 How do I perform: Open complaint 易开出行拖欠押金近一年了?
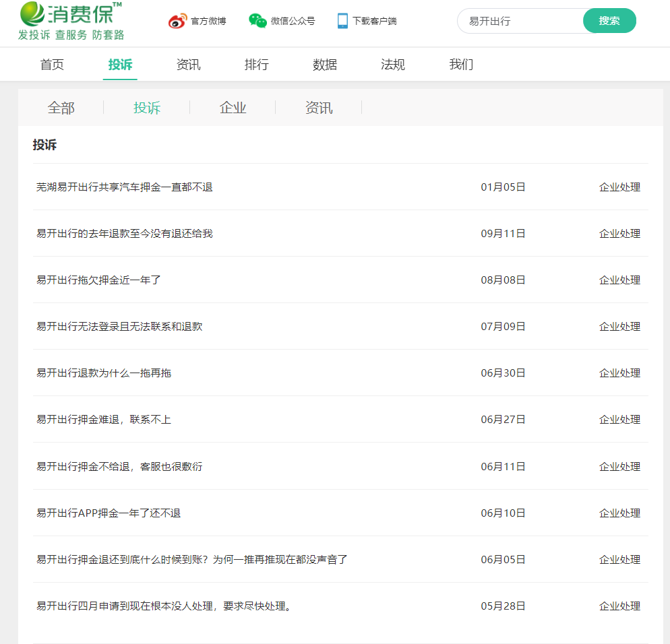(98, 280)
